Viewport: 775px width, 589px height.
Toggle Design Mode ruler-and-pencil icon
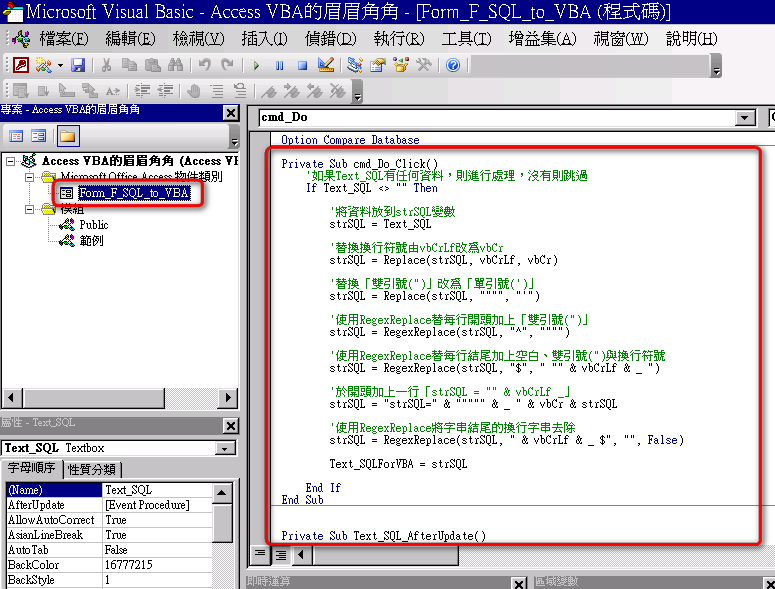tap(326, 65)
